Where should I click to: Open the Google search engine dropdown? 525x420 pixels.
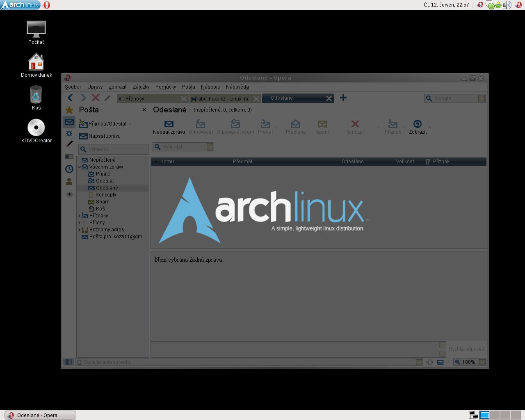pyautogui.click(x=482, y=98)
